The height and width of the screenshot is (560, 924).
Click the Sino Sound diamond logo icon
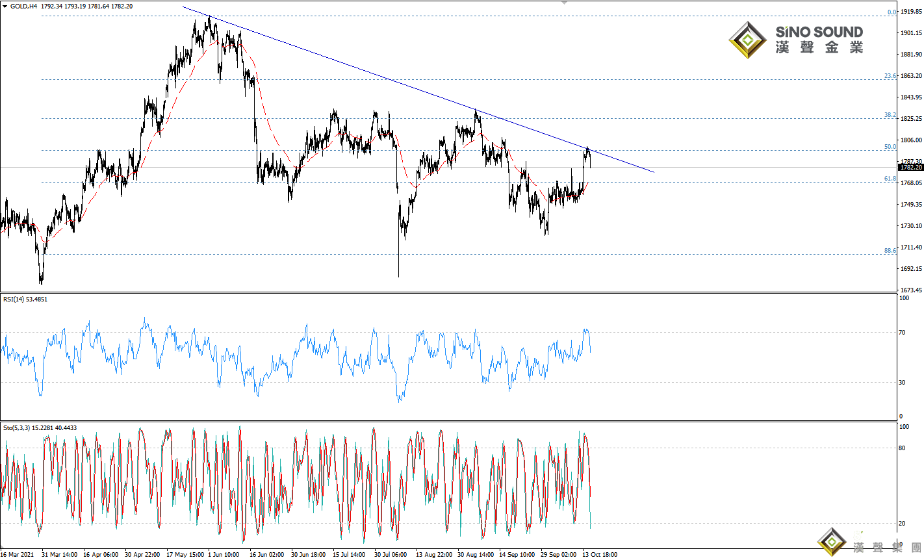click(x=747, y=40)
